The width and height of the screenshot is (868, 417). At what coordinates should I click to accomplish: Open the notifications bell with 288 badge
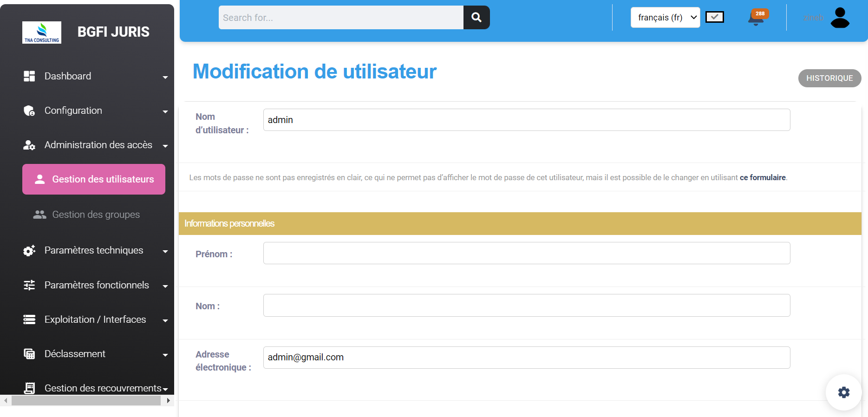[x=756, y=18]
